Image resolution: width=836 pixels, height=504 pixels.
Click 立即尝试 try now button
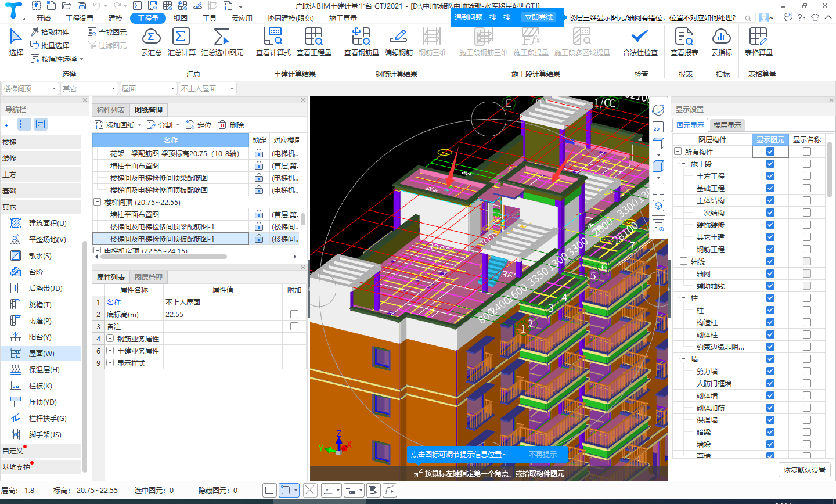click(539, 17)
